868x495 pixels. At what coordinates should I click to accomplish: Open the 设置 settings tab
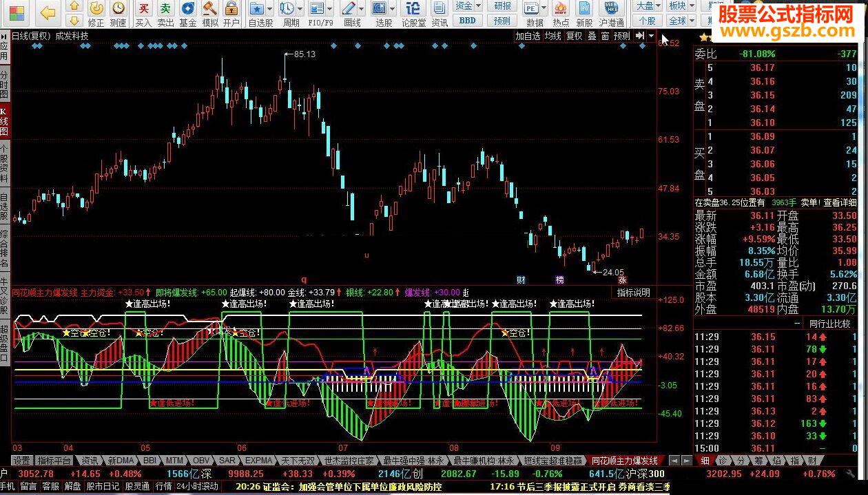21,461
